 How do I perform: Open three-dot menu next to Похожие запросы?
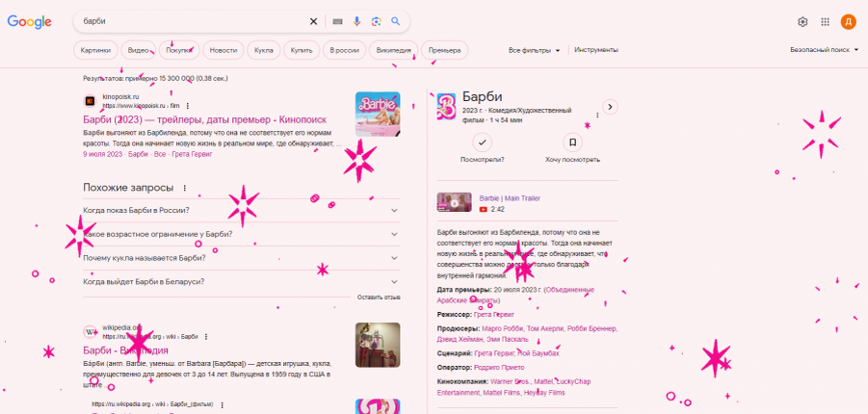[x=185, y=188]
